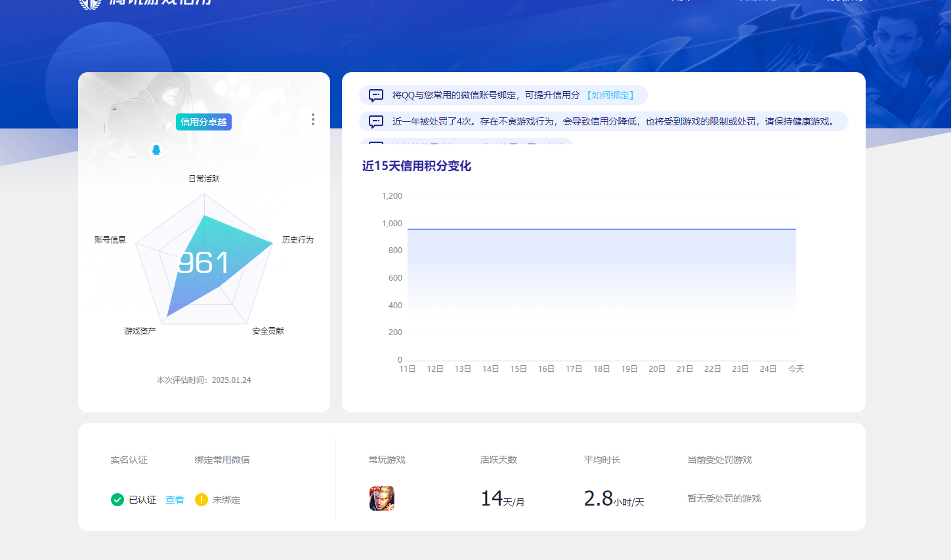Click the 平均时长 heading
This screenshot has height=560, width=951.
(602, 460)
